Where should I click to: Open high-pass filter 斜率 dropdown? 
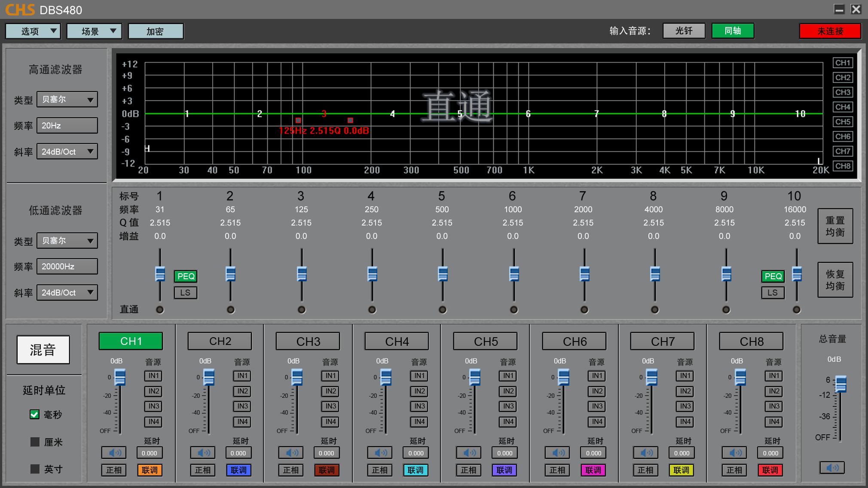(x=67, y=152)
